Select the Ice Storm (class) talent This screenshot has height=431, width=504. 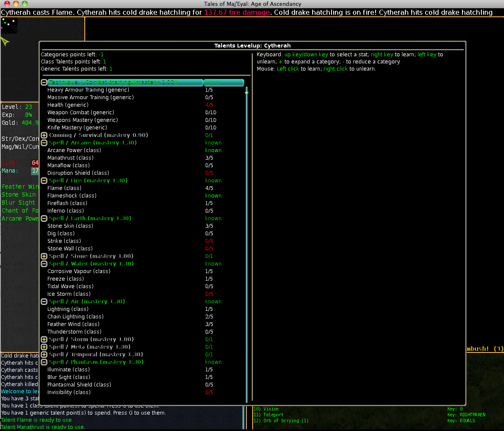click(146, 294)
